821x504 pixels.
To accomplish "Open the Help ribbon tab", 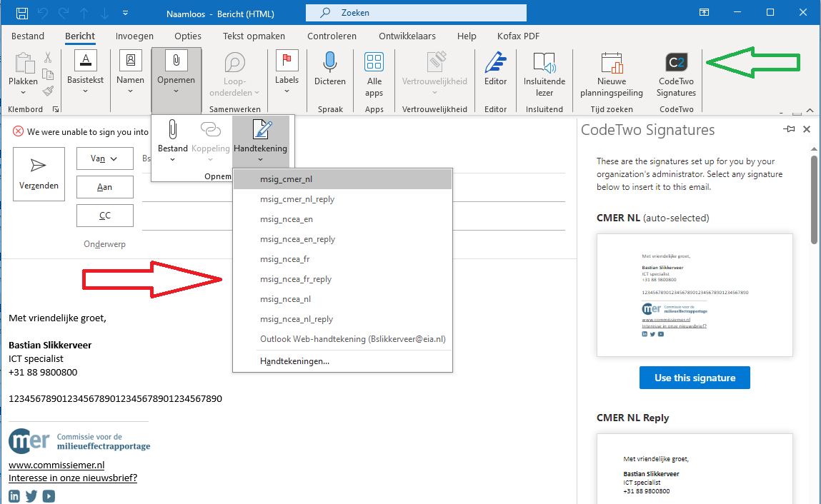I will pyautogui.click(x=467, y=36).
